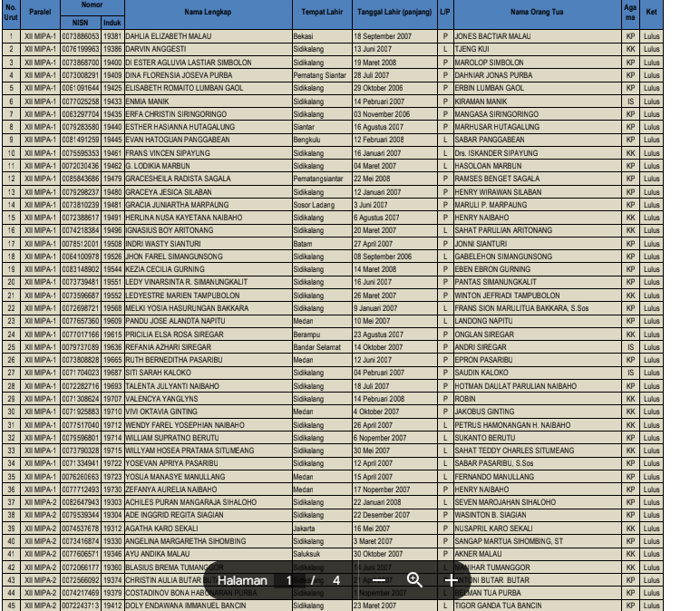Click the L/P column header

[445, 12]
